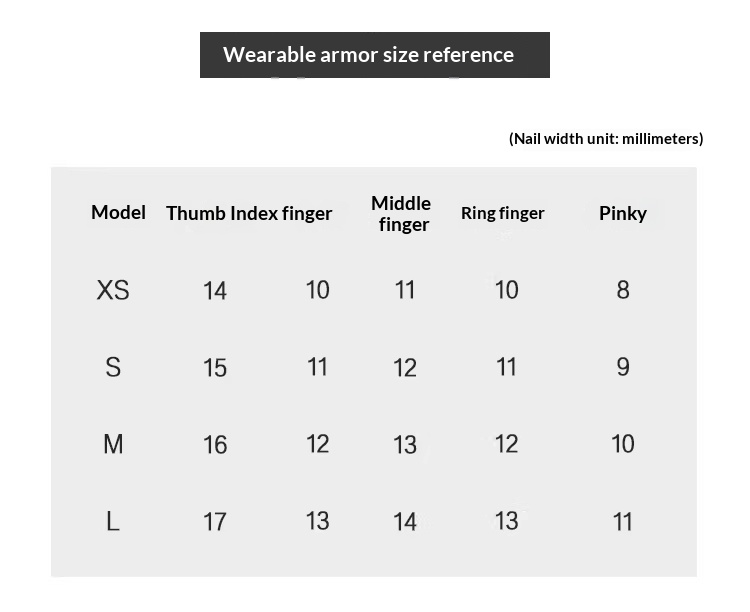Viewport: 750px width, 612px height.
Task: Select the S pinky width value 9
Action: coord(623,367)
